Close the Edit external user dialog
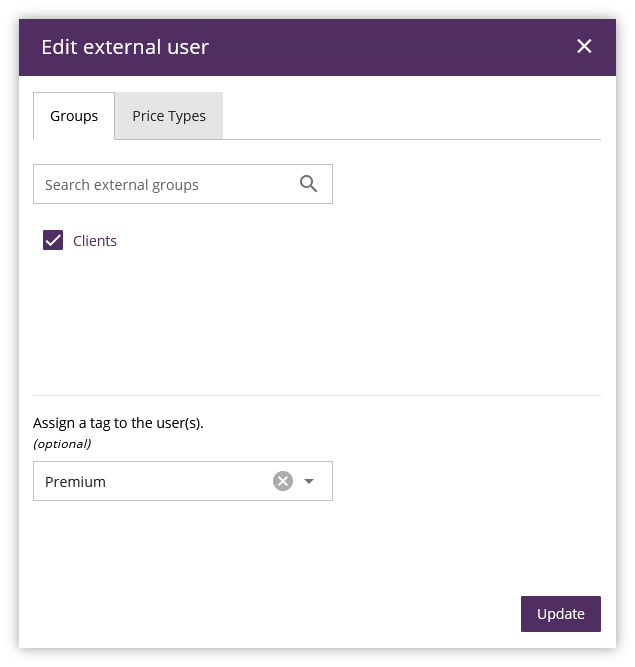 click(584, 46)
